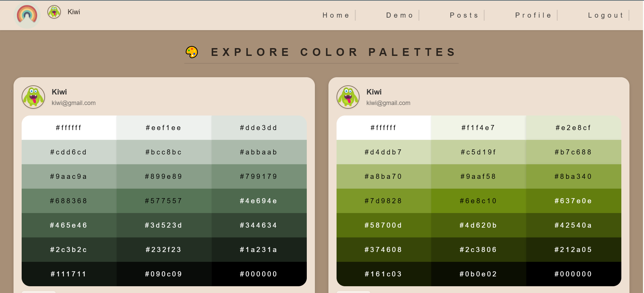
Task: Click the #3d523d swatch
Action: (x=164, y=225)
